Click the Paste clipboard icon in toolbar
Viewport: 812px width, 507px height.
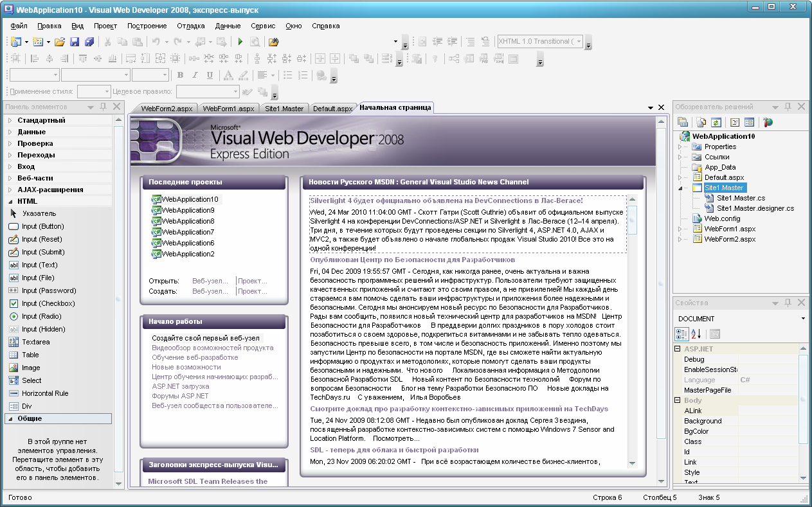pyautogui.click(x=137, y=42)
